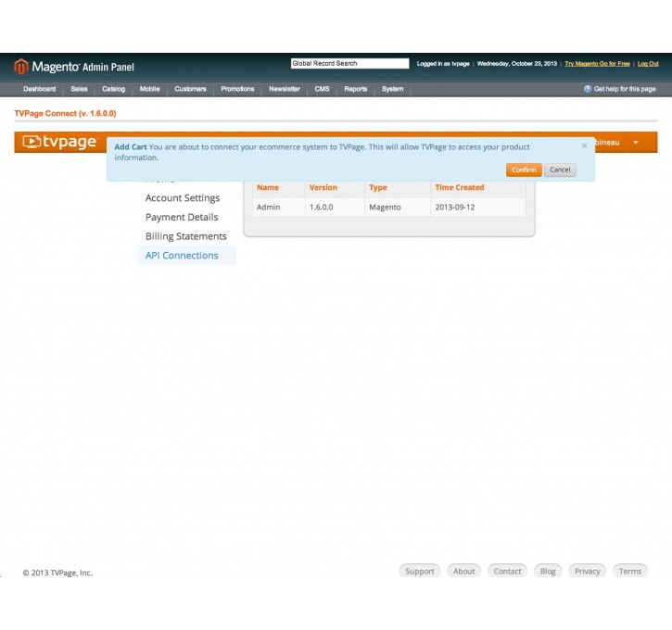The width and height of the screenshot is (672, 630).
Task: Expand the tvpage user dropdown arrow
Action: click(x=636, y=142)
